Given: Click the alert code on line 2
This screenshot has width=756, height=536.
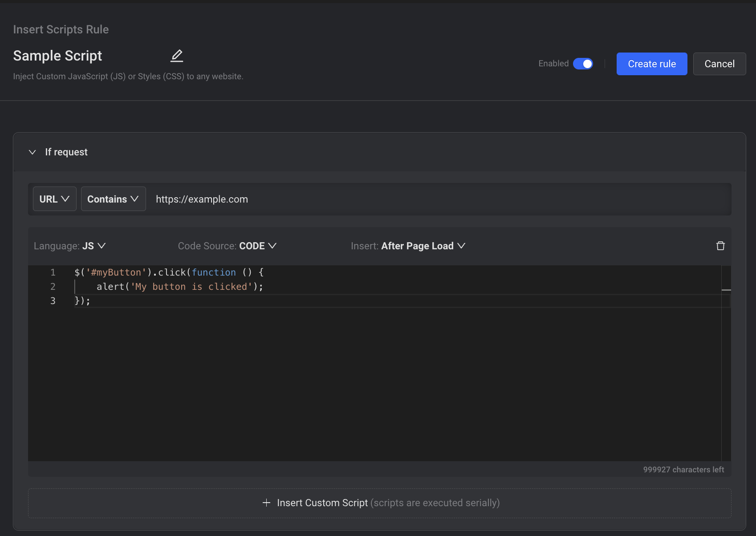Looking at the screenshot, I should (x=180, y=287).
